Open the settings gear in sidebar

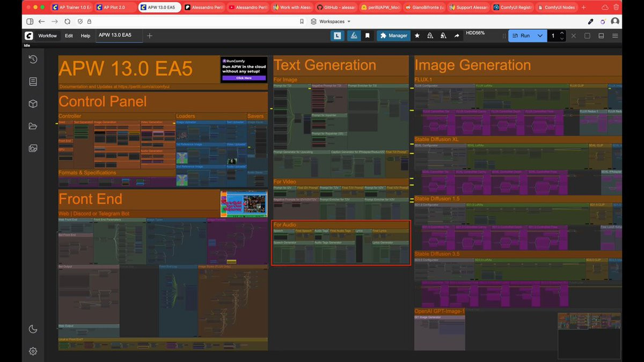pyautogui.click(x=33, y=351)
